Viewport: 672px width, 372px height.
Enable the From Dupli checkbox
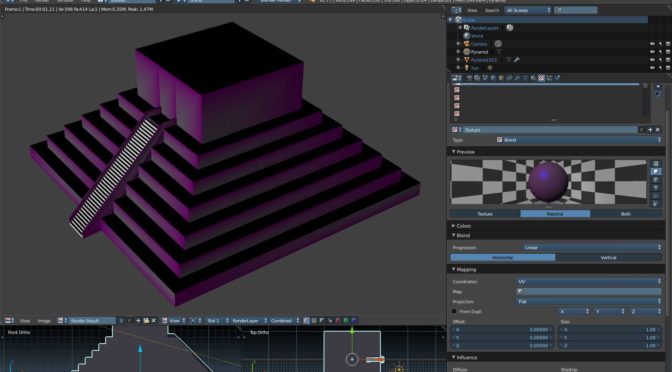pyautogui.click(x=454, y=312)
